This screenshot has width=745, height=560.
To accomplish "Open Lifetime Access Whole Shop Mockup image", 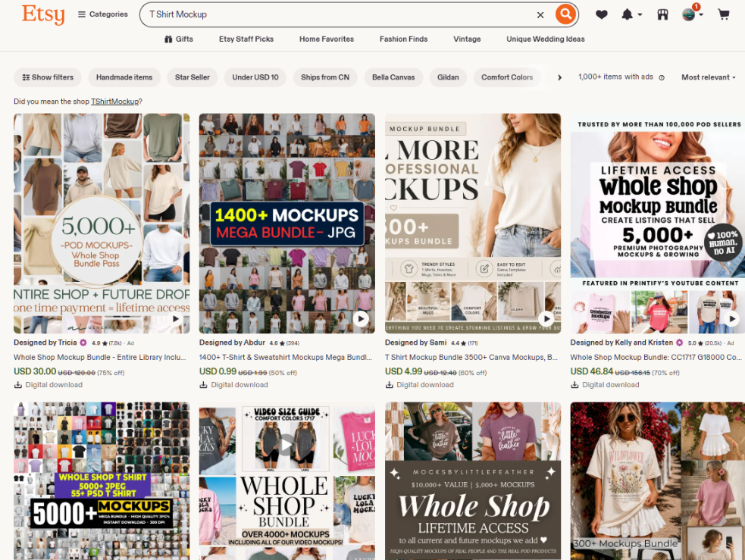I will (658, 224).
